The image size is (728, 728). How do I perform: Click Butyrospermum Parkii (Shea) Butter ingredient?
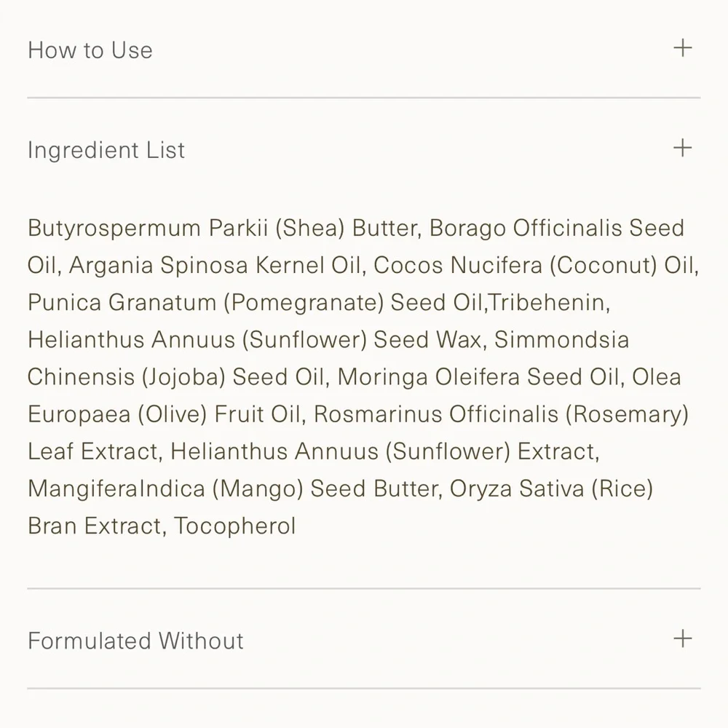[x=223, y=228]
